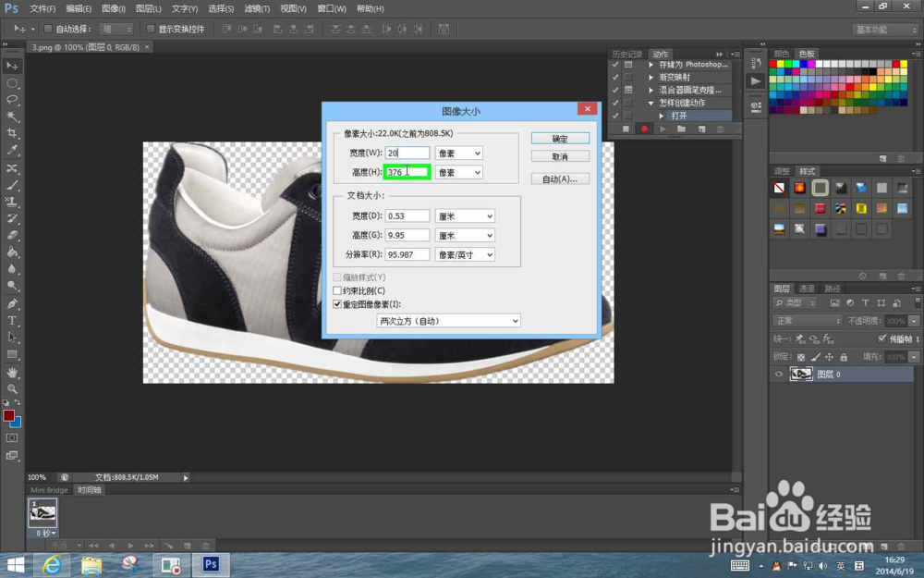Select the Elliptical Marquee tool

click(12, 83)
